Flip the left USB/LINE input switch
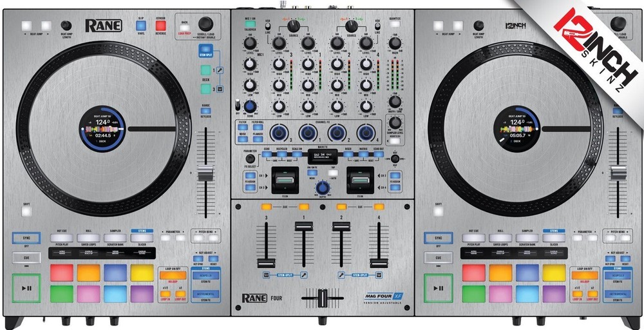 click(x=268, y=26)
